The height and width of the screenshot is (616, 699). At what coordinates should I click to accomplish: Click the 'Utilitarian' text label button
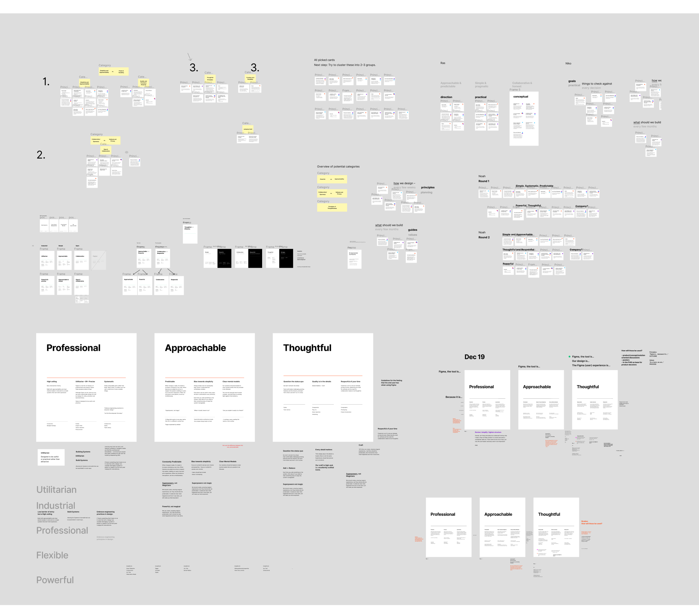(x=57, y=489)
